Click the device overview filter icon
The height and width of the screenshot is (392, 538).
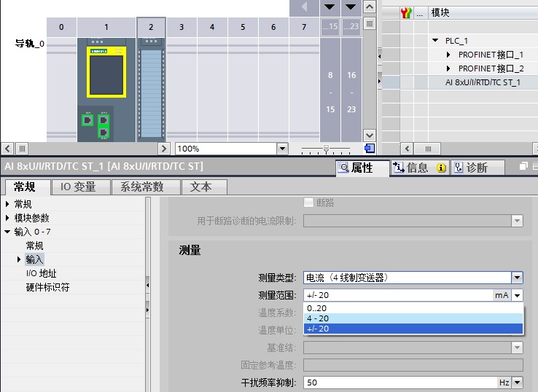click(406, 12)
